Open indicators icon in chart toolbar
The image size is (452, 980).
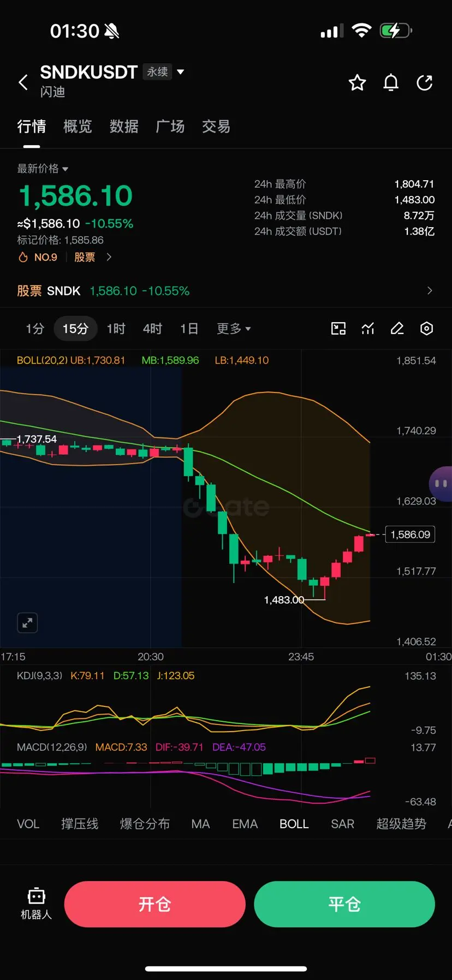(368, 328)
